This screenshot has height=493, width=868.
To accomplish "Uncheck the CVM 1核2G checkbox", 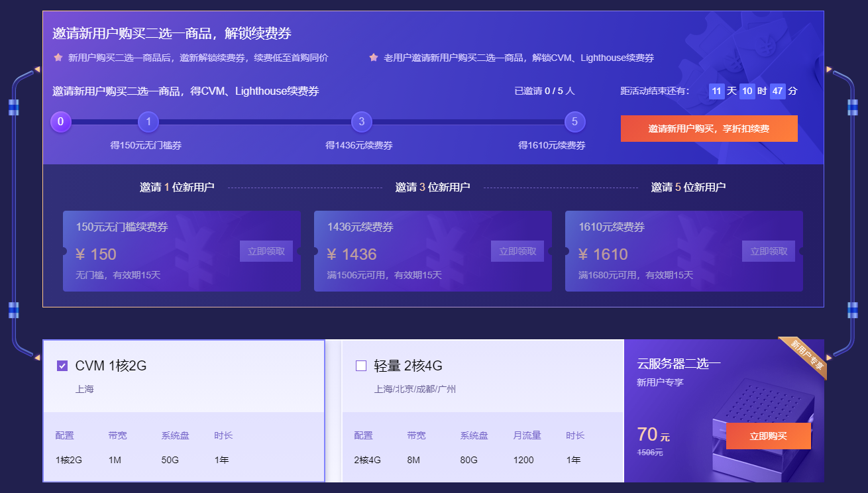I will click(62, 366).
